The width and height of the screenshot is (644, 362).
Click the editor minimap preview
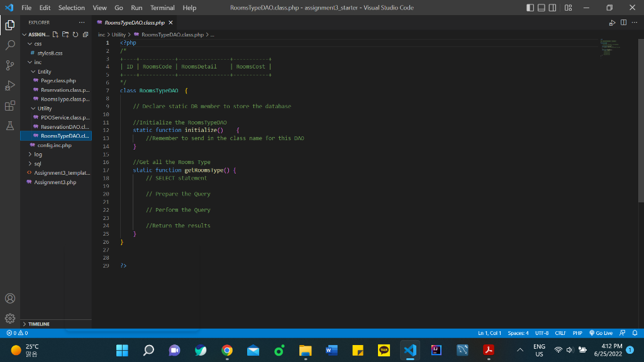[x=612, y=48]
